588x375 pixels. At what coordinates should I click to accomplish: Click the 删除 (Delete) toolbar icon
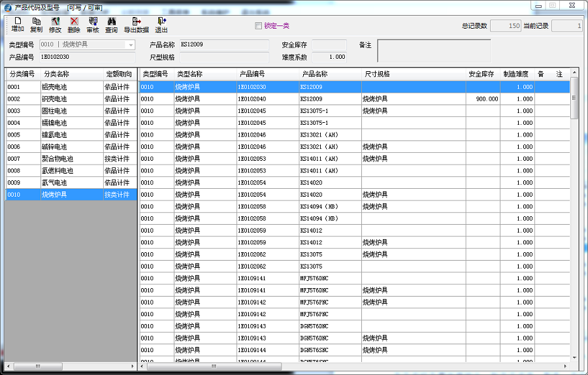click(74, 25)
